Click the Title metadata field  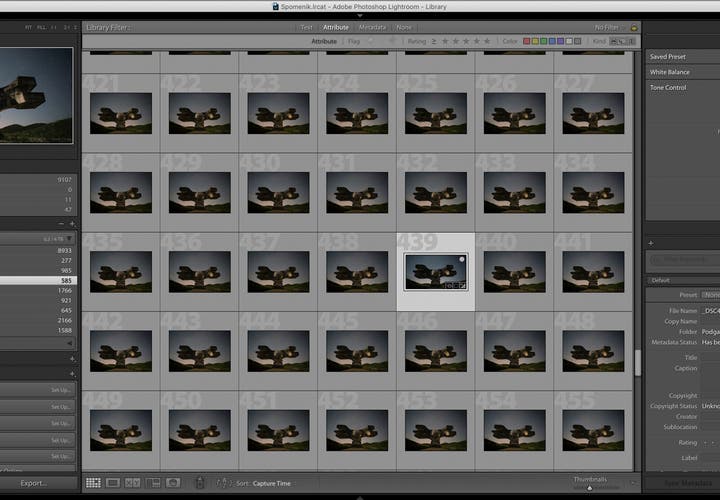tap(710, 357)
